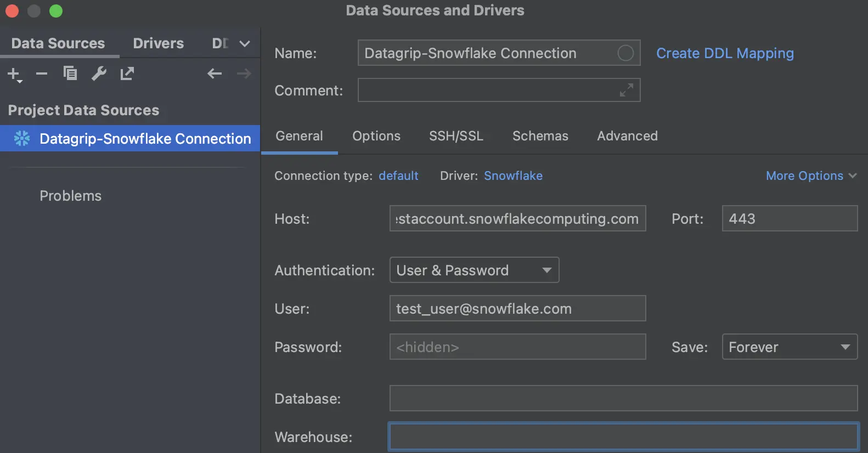Go forward with the right arrow
Image resolution: width=868 pixels, height=453 pixels.
tap(244, 73)
